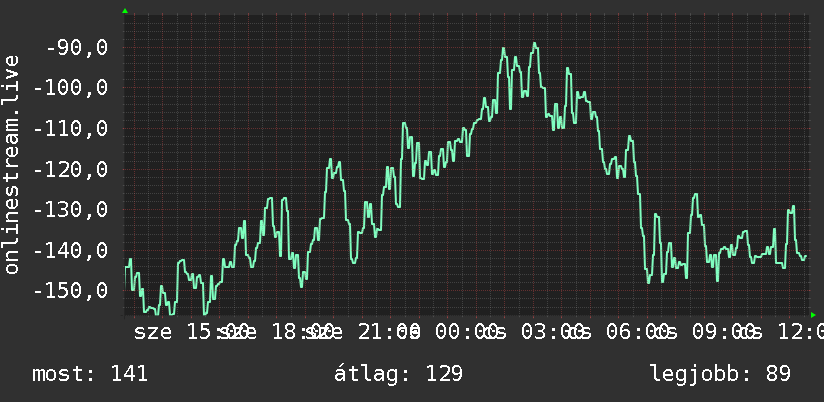Click the 06:00 time axis label
Screen dimensions: 824x402
[x=638, y=332]
